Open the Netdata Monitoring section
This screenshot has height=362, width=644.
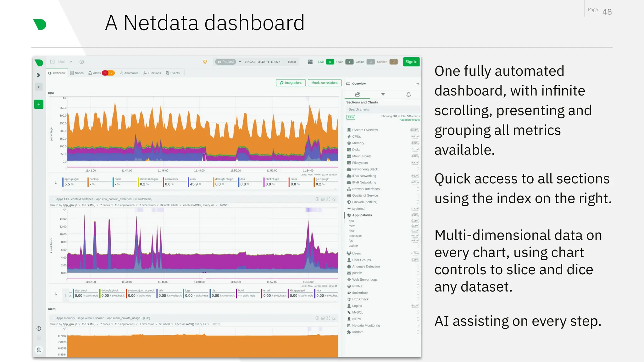pyautogui.click(x=383, y=326)
